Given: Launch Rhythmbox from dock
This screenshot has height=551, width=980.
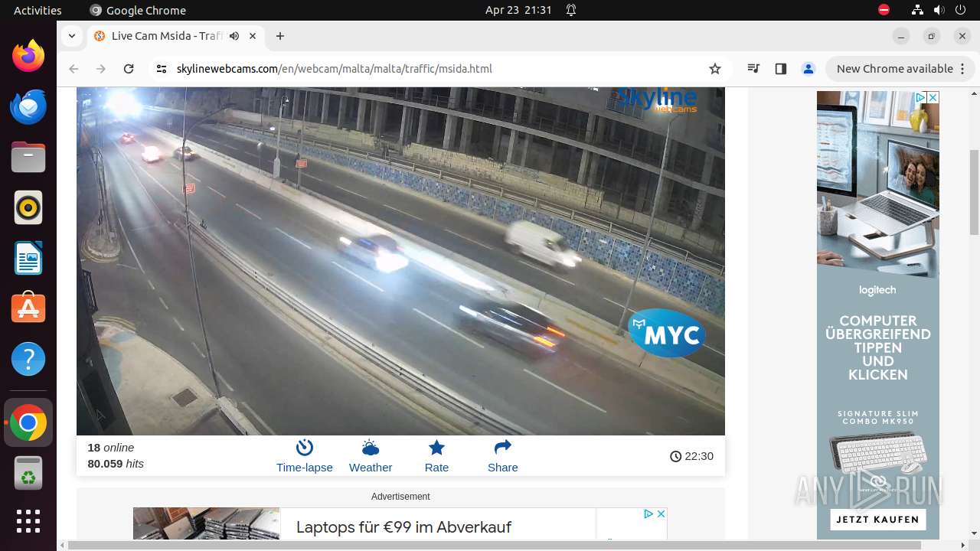Looking at the screenshot, I should 28,207.
